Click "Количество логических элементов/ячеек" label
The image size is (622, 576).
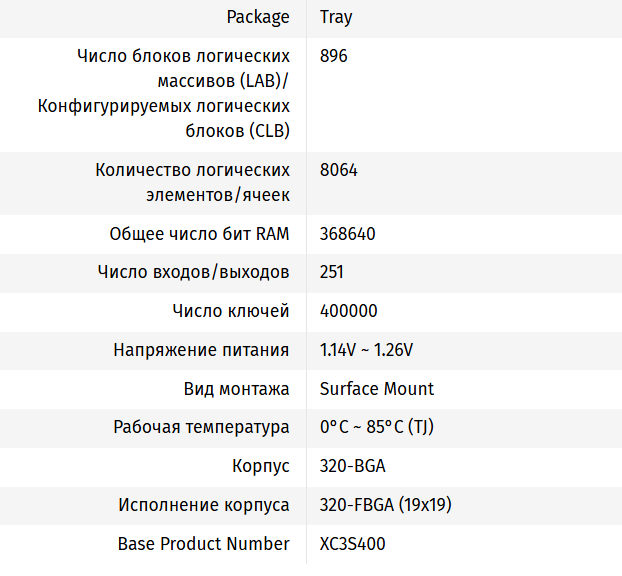point(193,182)
